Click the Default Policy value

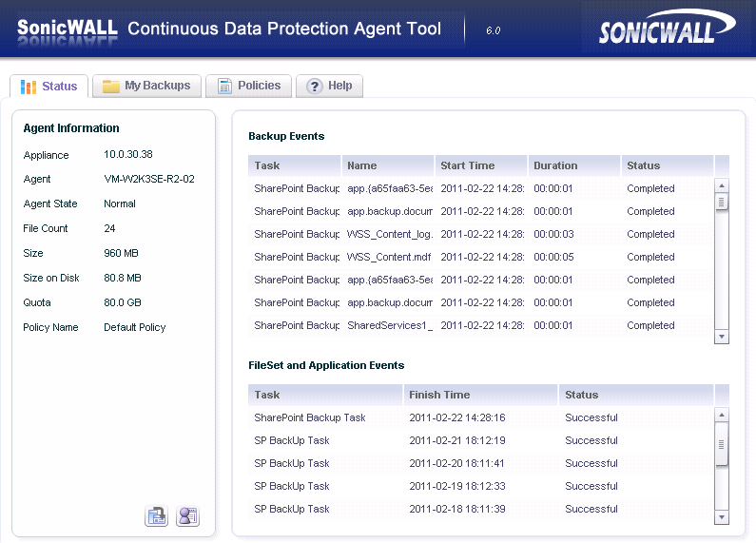pyautogui.click(x=134, y=327)
